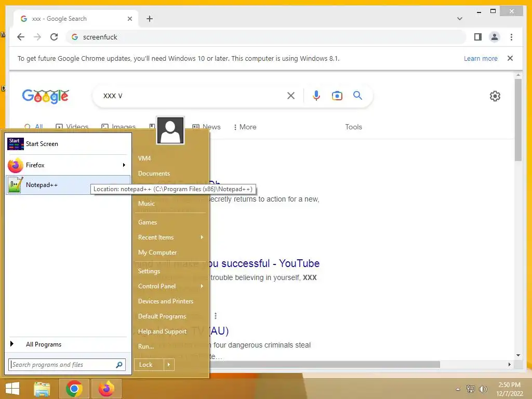Submit search with the magnifier icon

pyautogui.click(x=357, y=96)
